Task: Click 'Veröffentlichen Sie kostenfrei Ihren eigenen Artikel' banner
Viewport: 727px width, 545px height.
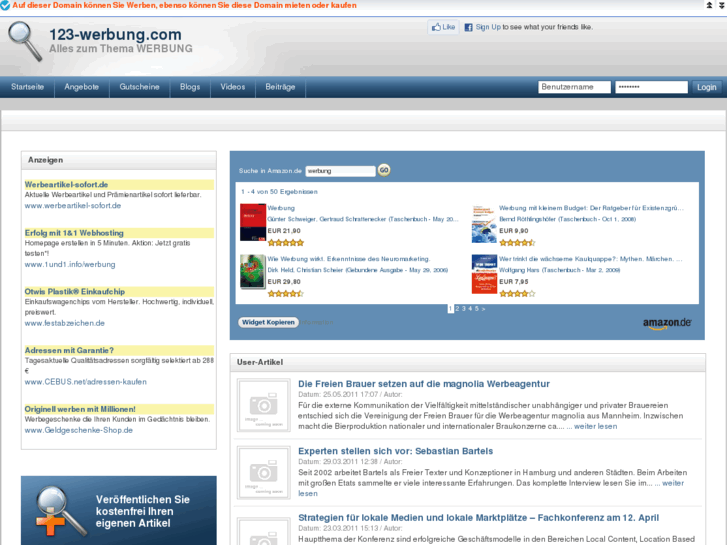Action: [x=119, y=510]
